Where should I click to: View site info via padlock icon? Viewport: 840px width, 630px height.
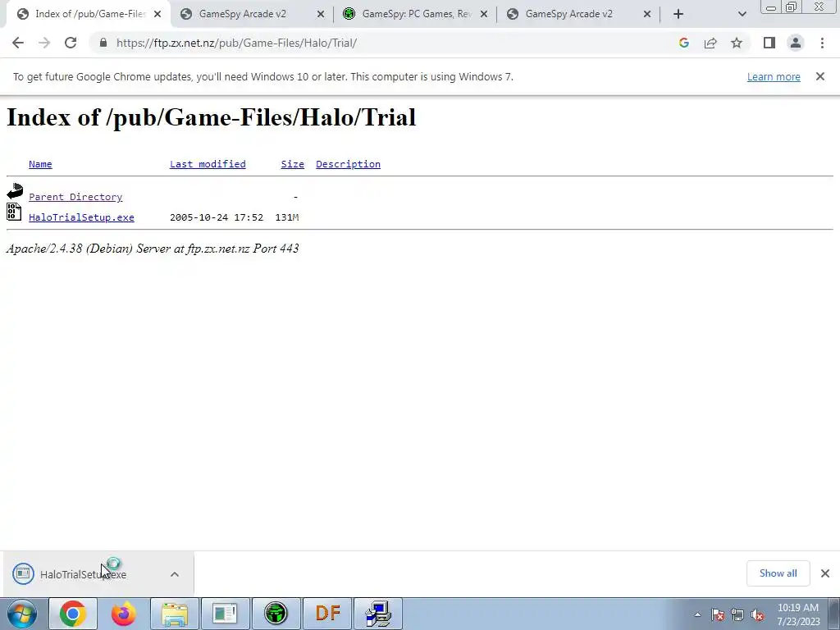pos(103,43)
